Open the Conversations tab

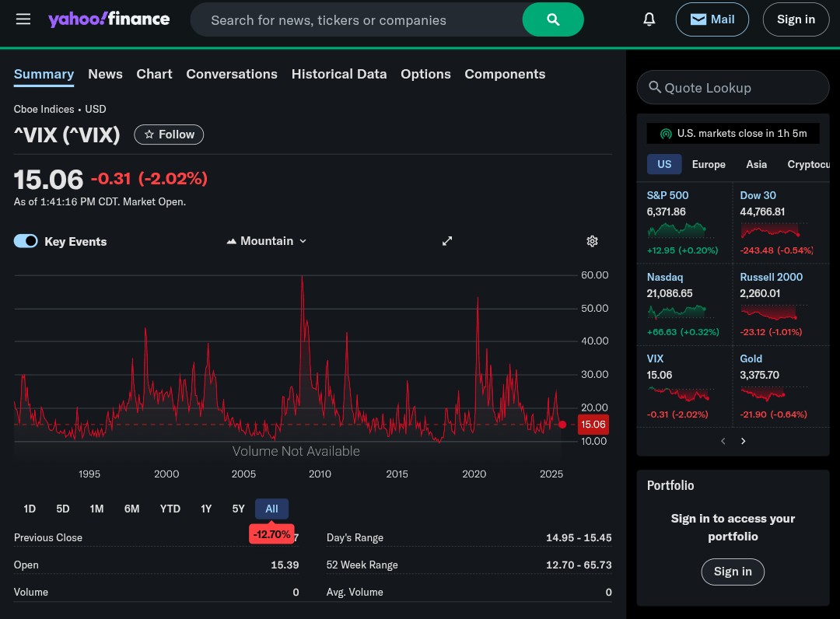232,75
